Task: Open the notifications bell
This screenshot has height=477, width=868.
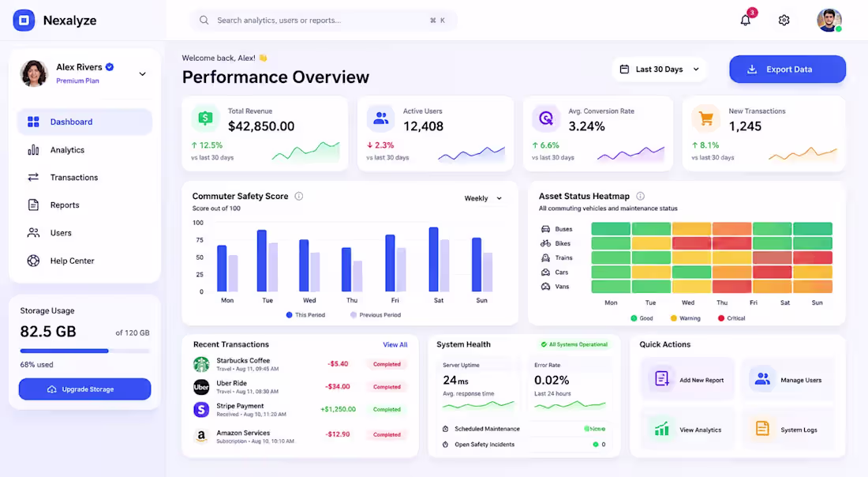Action: tap(746, 21)
